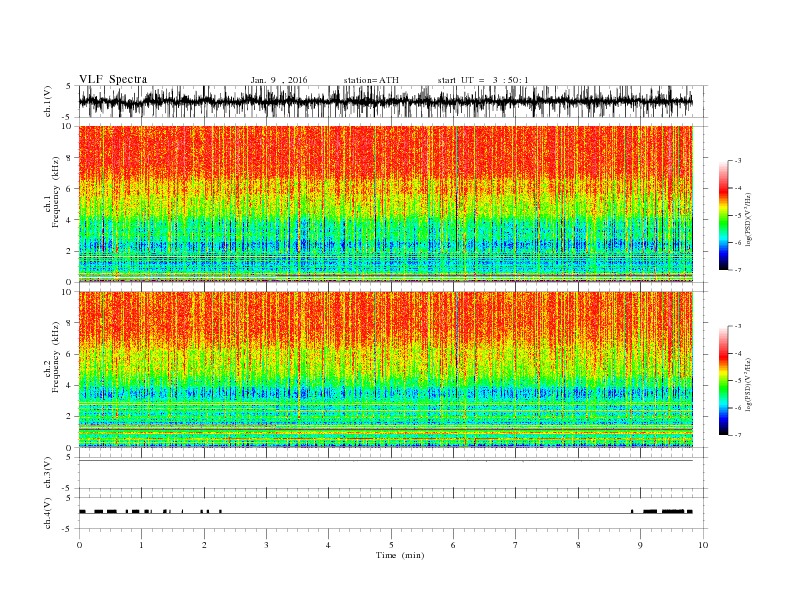Image resolution: width=792 pixels, height=612 pixels.
Task: Click the "1" tick label on time axis
Action: 141,545
